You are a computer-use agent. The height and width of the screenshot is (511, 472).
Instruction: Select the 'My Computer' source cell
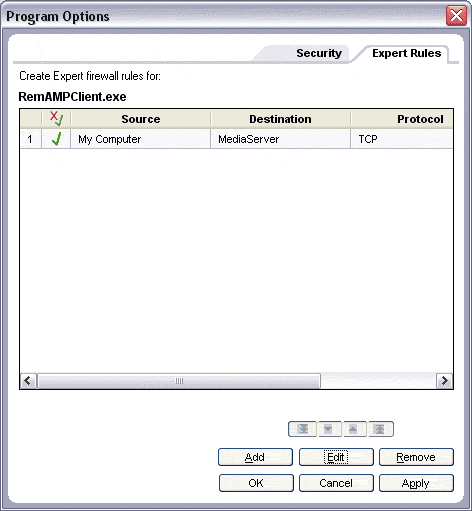click(x=141, y=139)
